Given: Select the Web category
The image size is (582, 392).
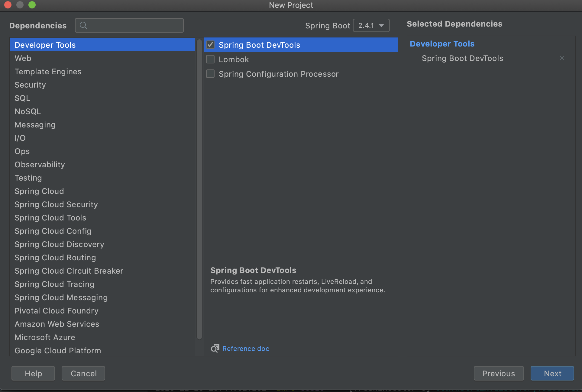Looking at the screenshot, I should [x=23, y=58].
